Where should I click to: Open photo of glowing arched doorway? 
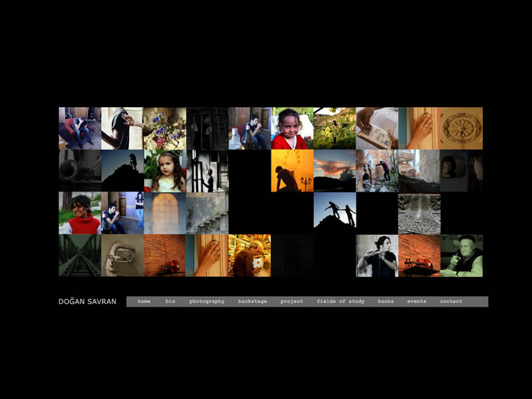[x=165, y=213]
